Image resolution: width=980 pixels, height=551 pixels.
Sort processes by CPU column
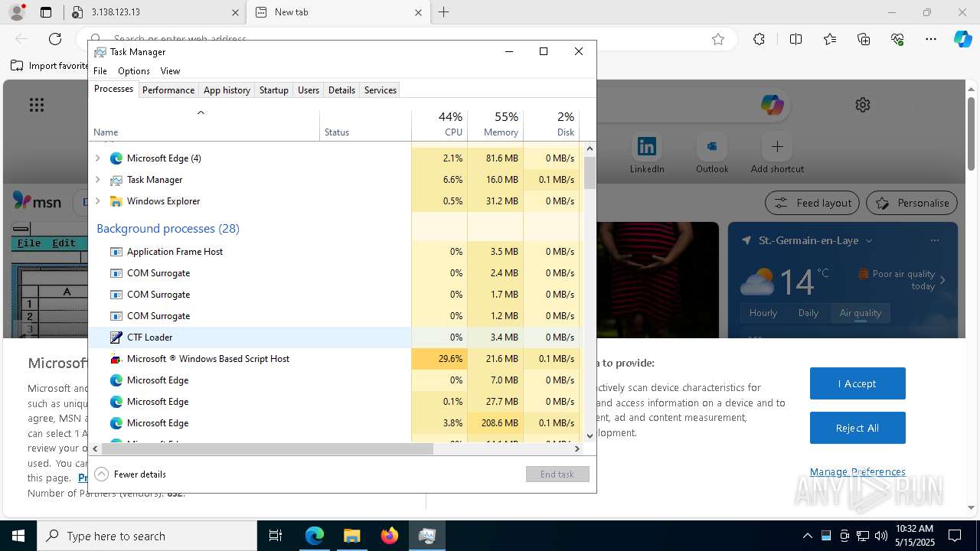point(439,125)
